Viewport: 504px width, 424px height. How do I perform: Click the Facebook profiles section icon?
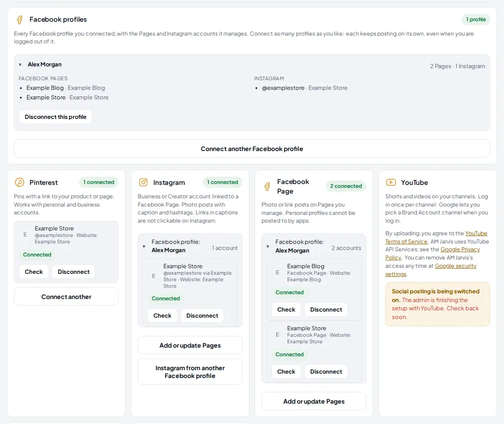coord(20,20)
